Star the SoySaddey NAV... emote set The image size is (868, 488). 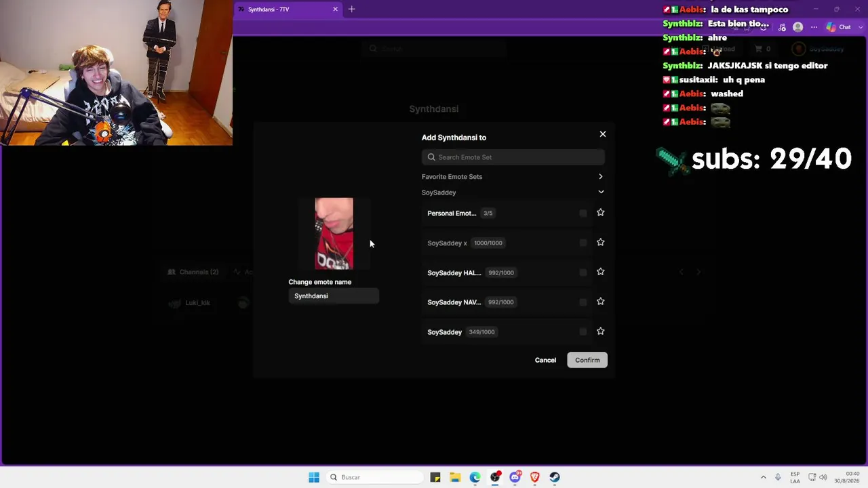coord(601,302)
